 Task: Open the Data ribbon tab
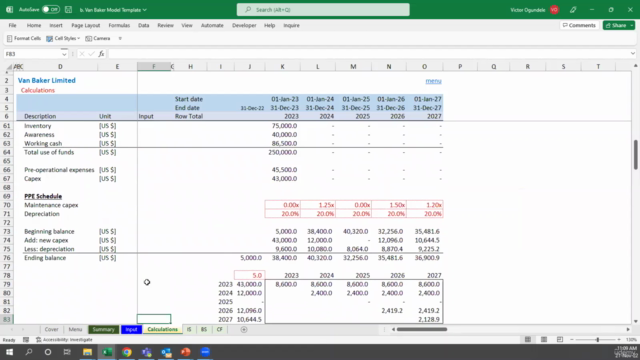point(144,25)
